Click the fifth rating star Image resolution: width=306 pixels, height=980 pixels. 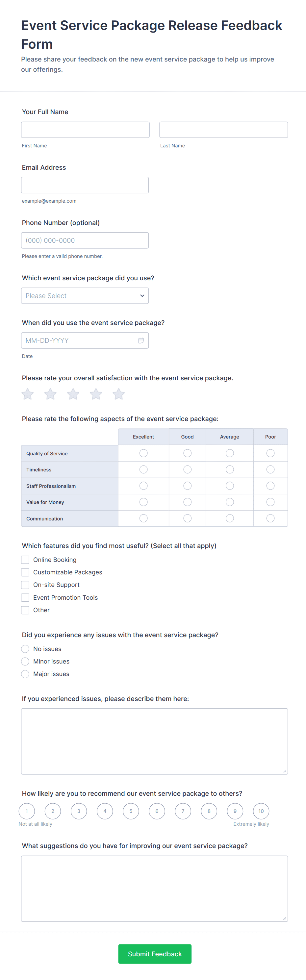119,394
